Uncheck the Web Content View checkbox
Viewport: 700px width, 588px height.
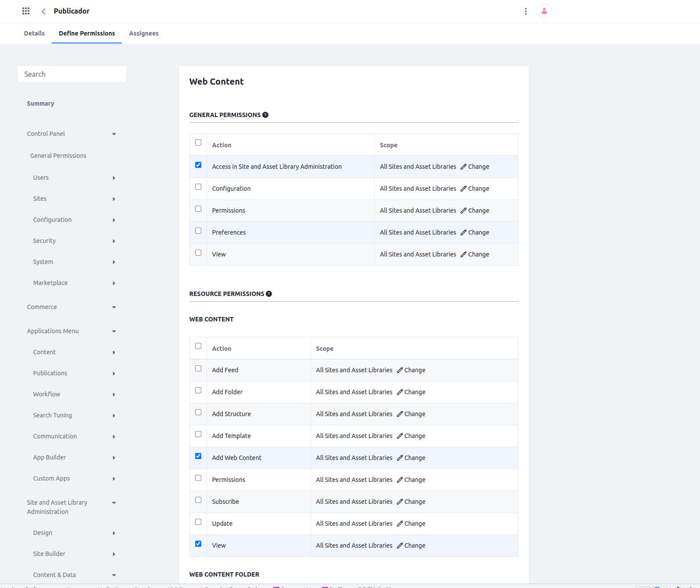(198, 544)
